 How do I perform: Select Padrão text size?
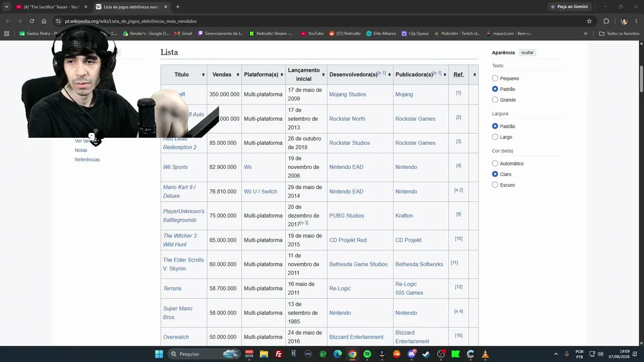pos(495,89)
